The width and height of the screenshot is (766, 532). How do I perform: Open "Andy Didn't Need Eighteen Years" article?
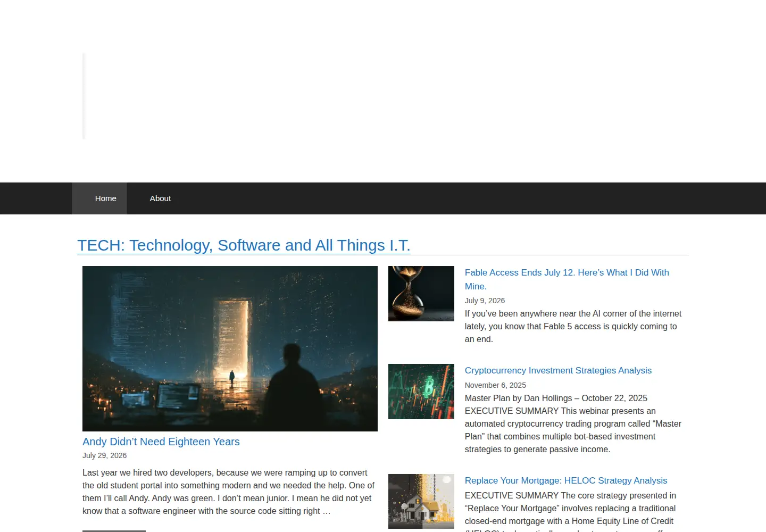[161, 442]
